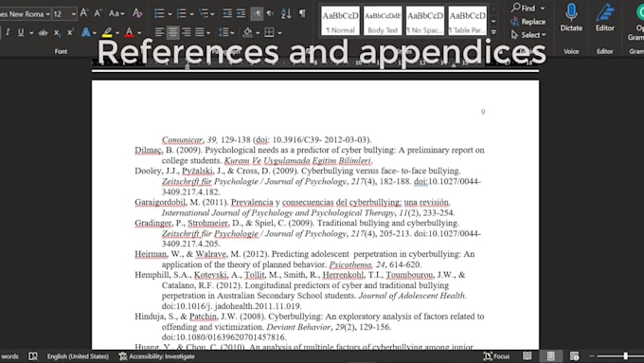Open line and paragraph spacing options
Viewport: 644px width, 363px height.
(226, 32)
